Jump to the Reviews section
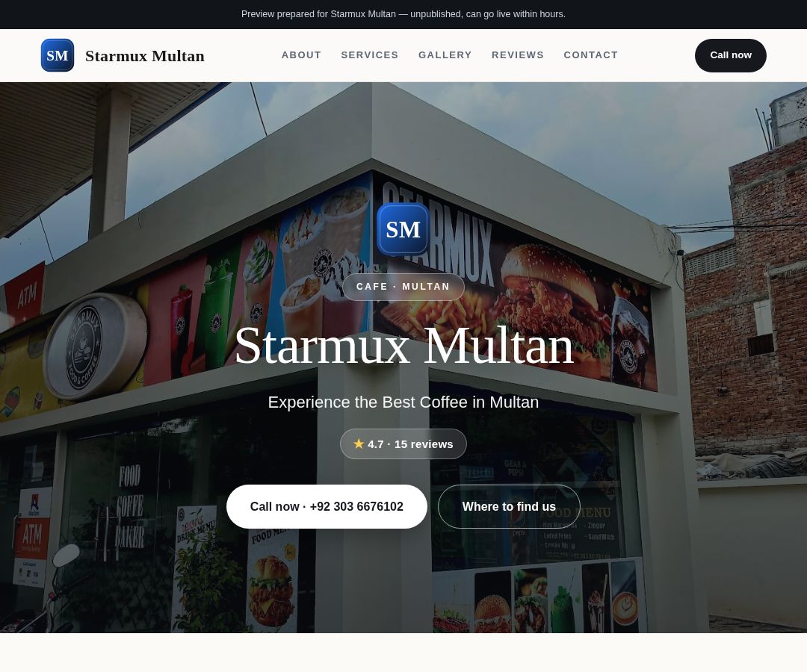 pyautogui.click(x=517, y=55)
